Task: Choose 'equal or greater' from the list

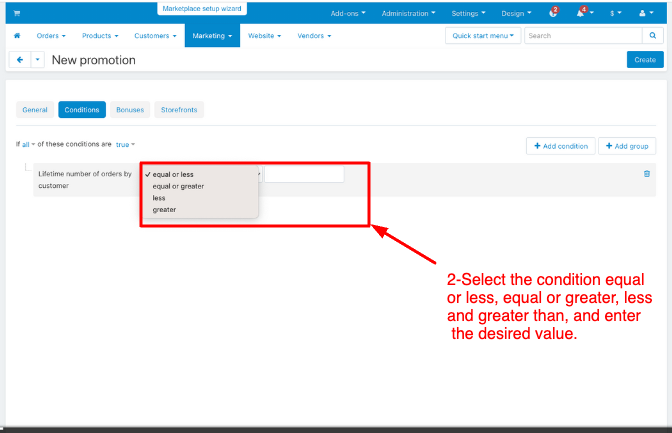Action: [x=178, y=186]
